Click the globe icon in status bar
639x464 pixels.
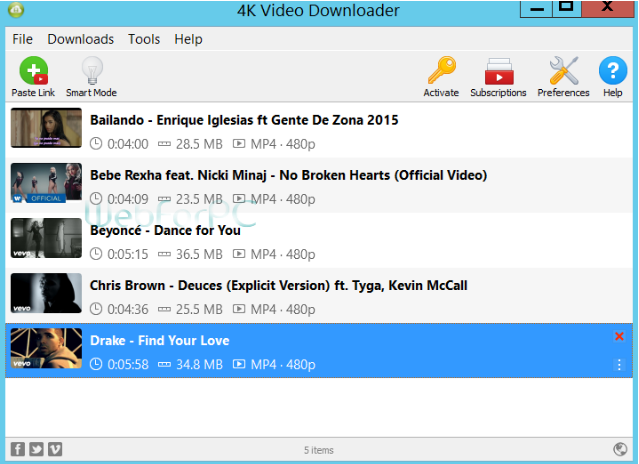coord(620,449)
